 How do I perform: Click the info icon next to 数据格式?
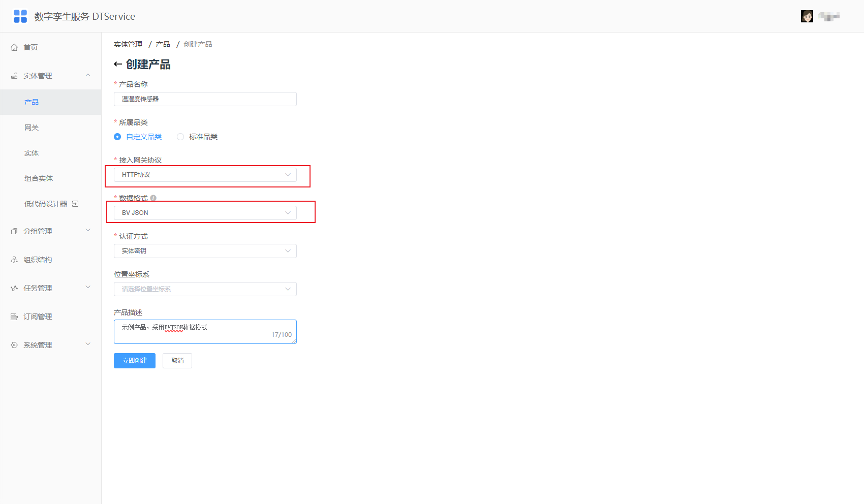[x=153, y=198]
